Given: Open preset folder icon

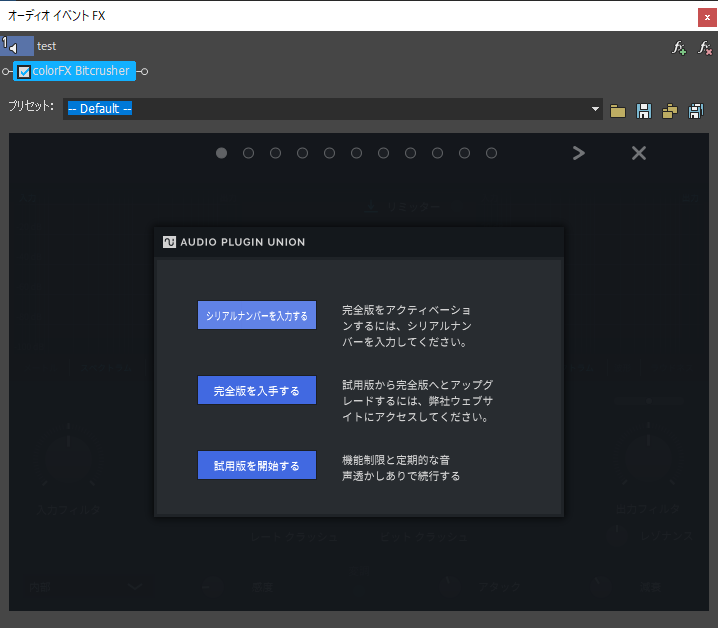Looking at the screenshot, I should point(618,111).
